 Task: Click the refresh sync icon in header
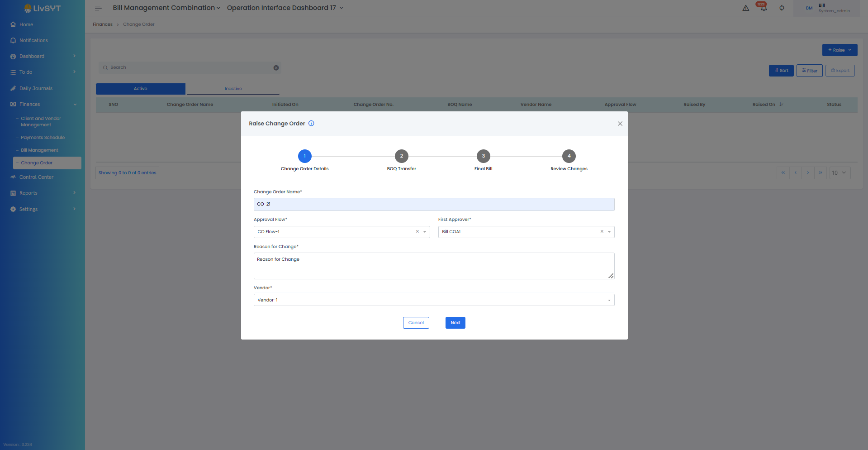pos(782,8)
